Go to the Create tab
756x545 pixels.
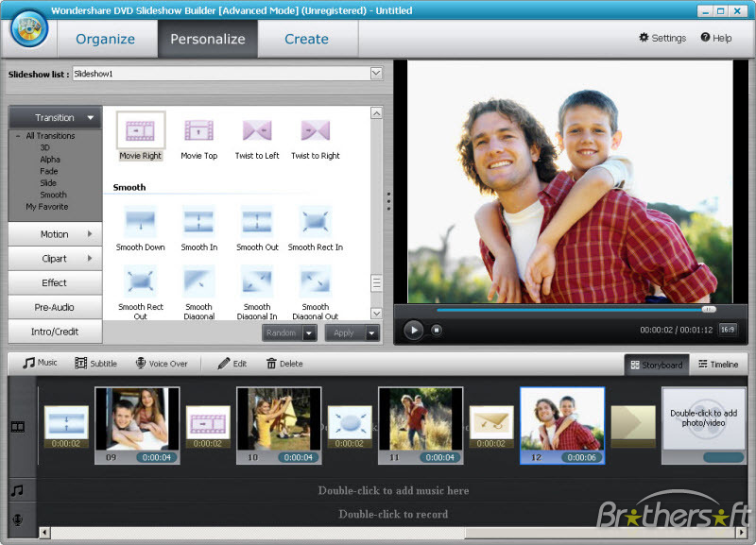[306, 39]
